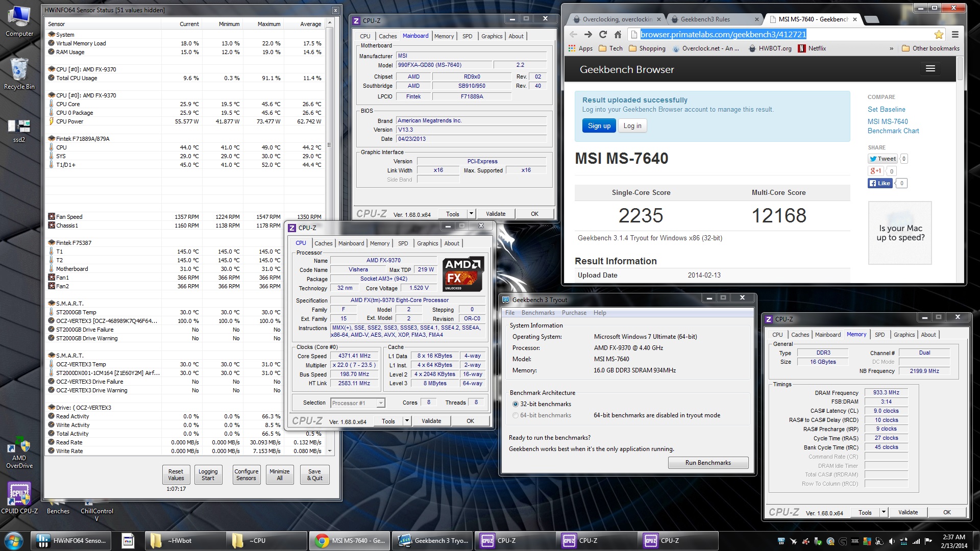Open the Shopping bookmarks folder
The image size is (980, 551).
pyautogui.click(x=647, y=48)
